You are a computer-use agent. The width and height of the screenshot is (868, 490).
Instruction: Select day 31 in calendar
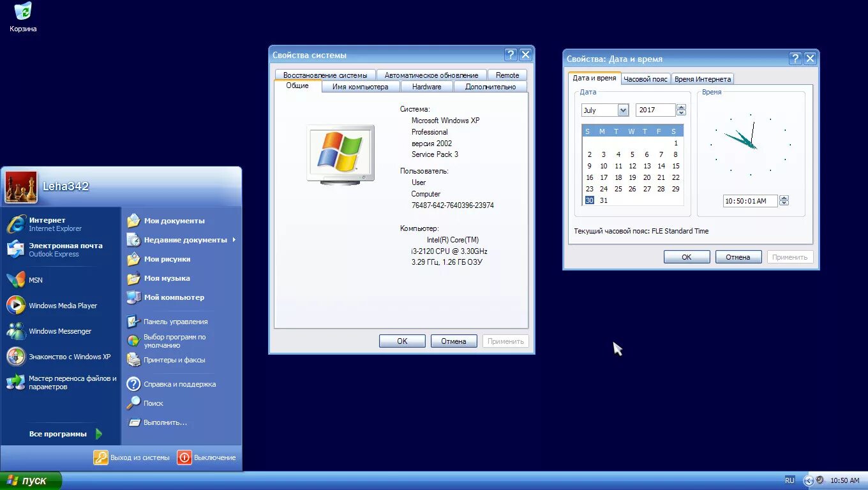point(604,200)
